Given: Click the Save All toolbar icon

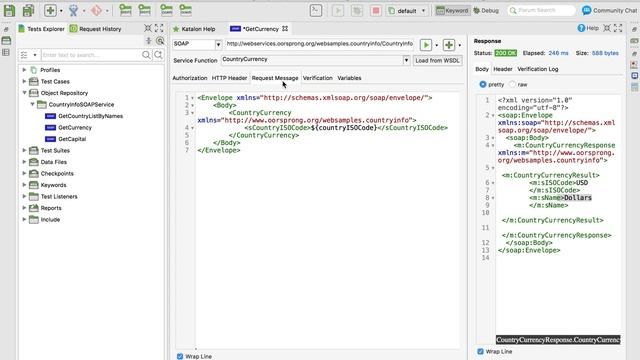Looking at the screenshot, I should [28, 11].
